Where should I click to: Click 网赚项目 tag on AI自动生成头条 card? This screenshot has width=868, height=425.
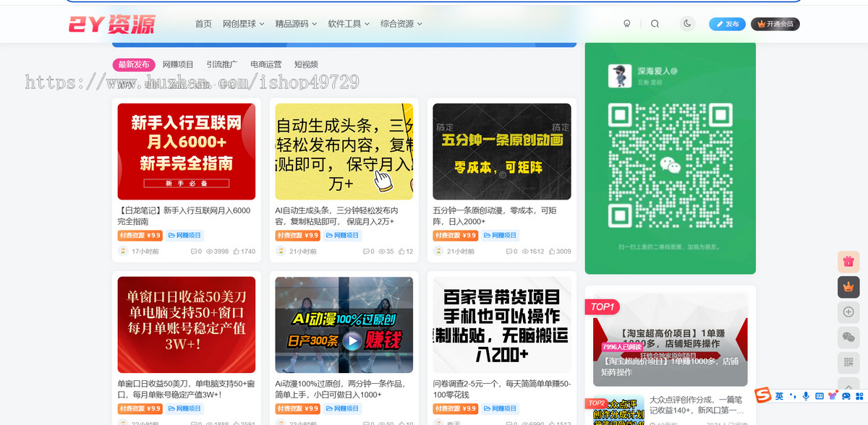pyautogui.click(x=342, y=236)
